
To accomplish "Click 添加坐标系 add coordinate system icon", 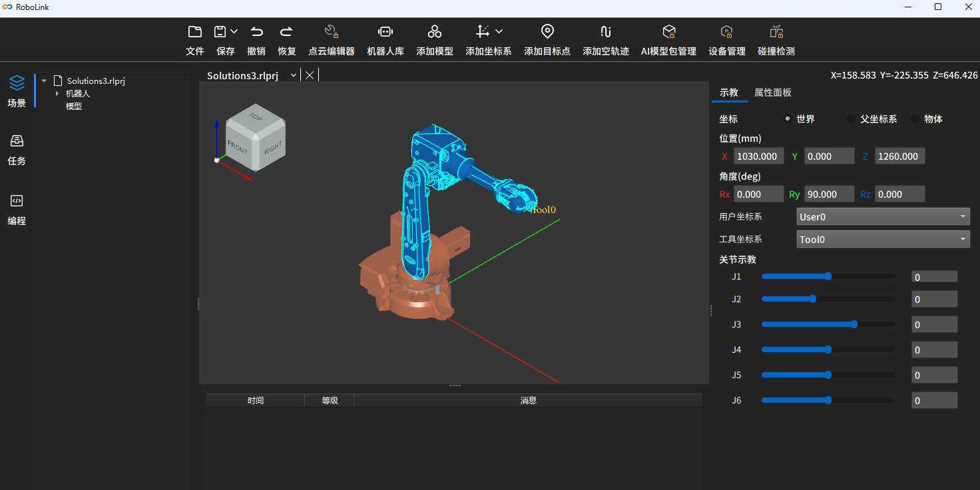I will click(483, 31).
